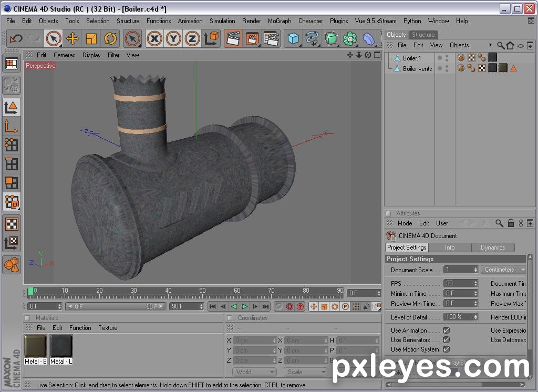
Task: Click the layout switch icon in left toolbar
Action: tap(12, 64)
